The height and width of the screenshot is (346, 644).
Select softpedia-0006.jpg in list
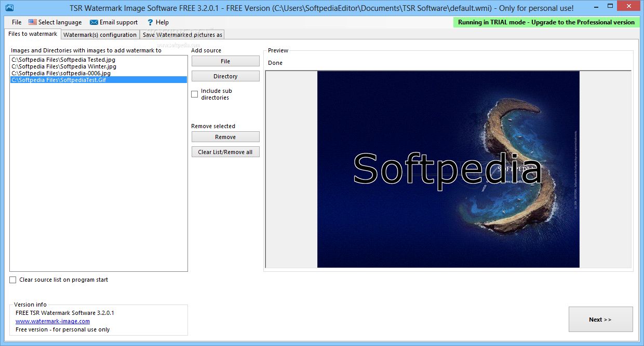pos(99,73)
